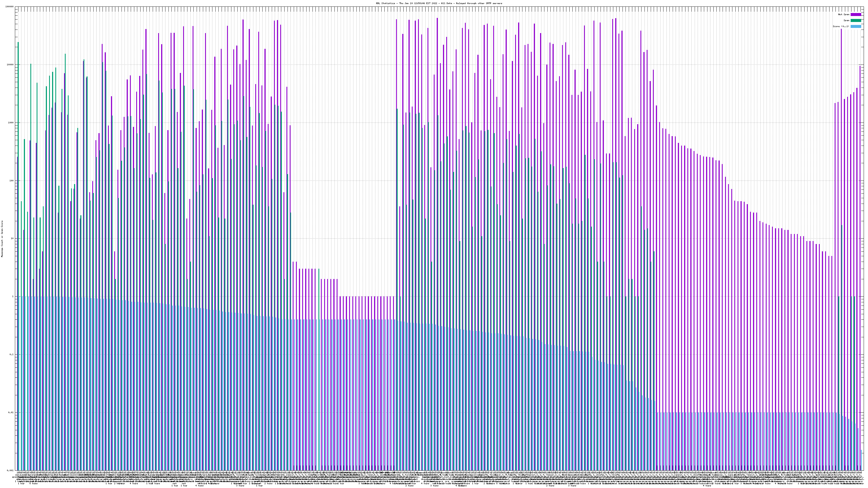Screen dimensions: 868x488
Task: Click the 10 y-axis tick label
Action: [x=12, y=239]
